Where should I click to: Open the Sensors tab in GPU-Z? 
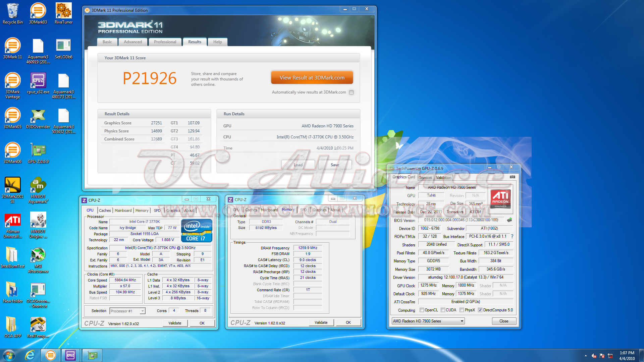click(425, 178)
